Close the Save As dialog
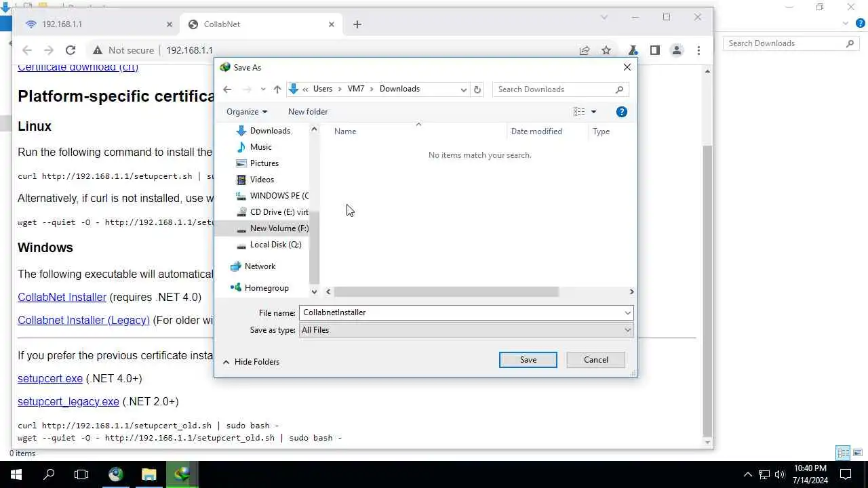Image resolution: width=868 pixels, height=488 pixels. pos(627,67)
